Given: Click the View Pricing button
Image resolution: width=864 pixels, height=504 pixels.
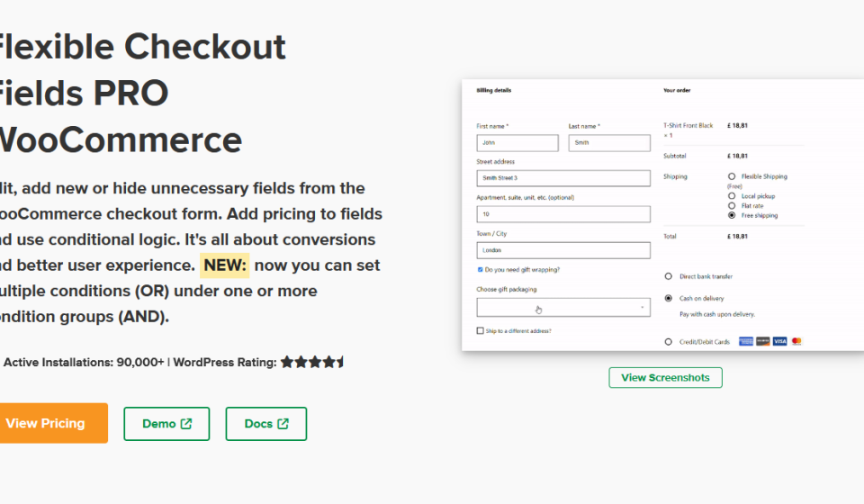Looking at the screenshot, I should point(53,423).
